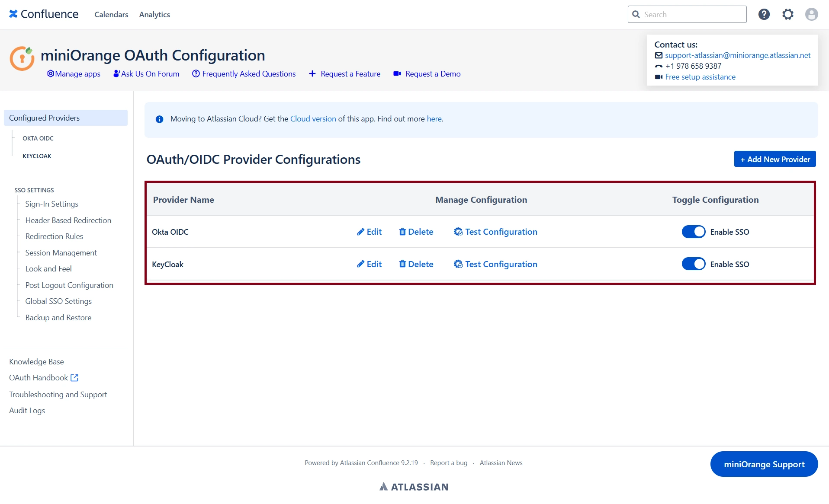Screen dimensions: 829x504
Task: Select Configured Providers in sidebar
Action: point(66,118)
